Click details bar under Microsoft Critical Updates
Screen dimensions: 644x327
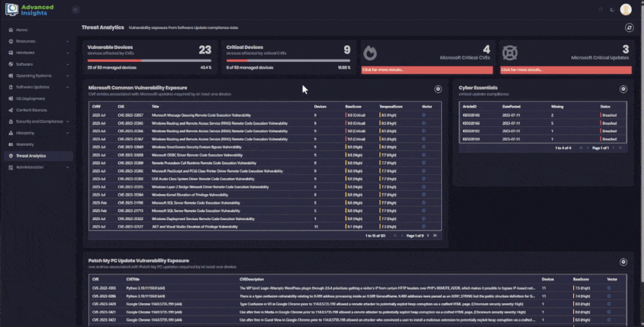click(x=565, y=70)
